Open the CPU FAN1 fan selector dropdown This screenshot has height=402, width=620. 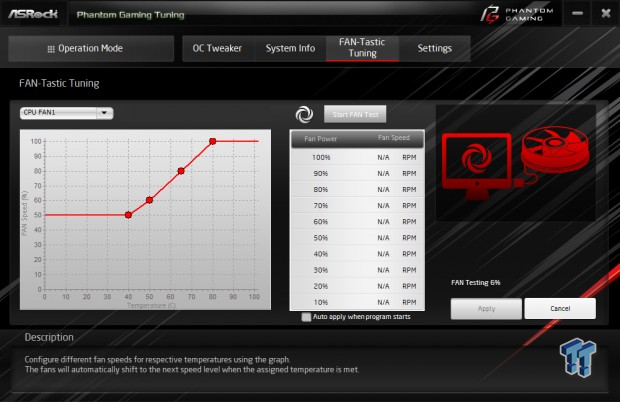pos(66,113)
